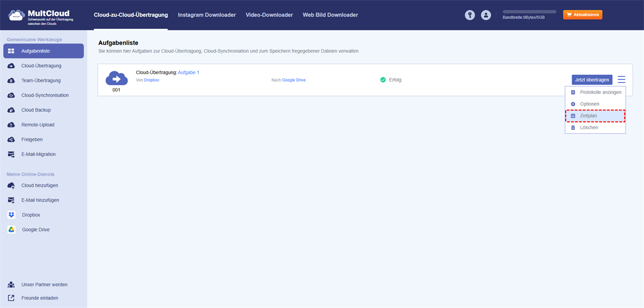Click the E-Mail hinzufügen icon
The image size is (644, 308).
click(11, 200)
